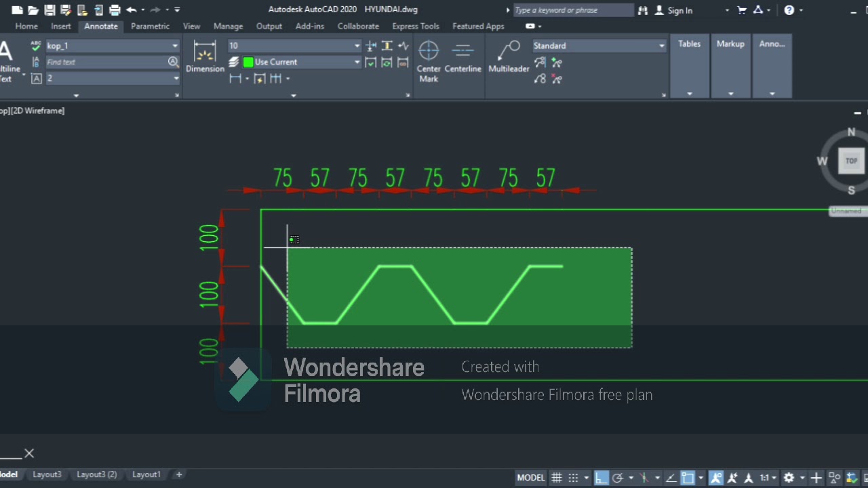Screen dimensions: 868x488
Task: Click the Find text magnifier icon
Action: [x=173, y=62]
